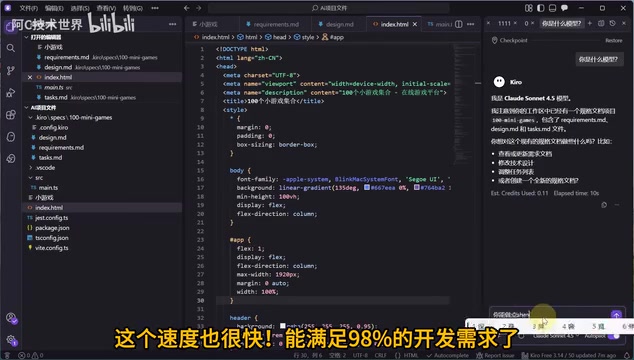Image resolution: width=634 pixels, height=360 pixels.
Task: Open editor tab bar more actions
Action: pos(471,24)
